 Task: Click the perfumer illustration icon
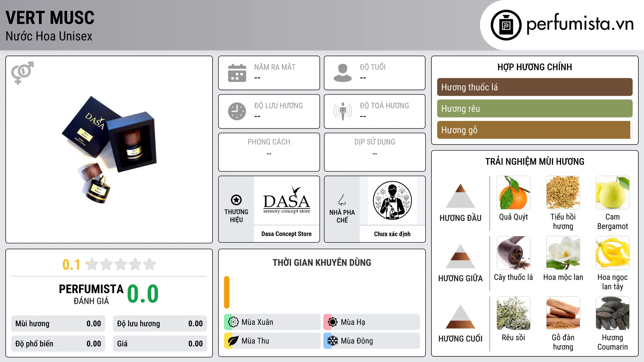392,200
